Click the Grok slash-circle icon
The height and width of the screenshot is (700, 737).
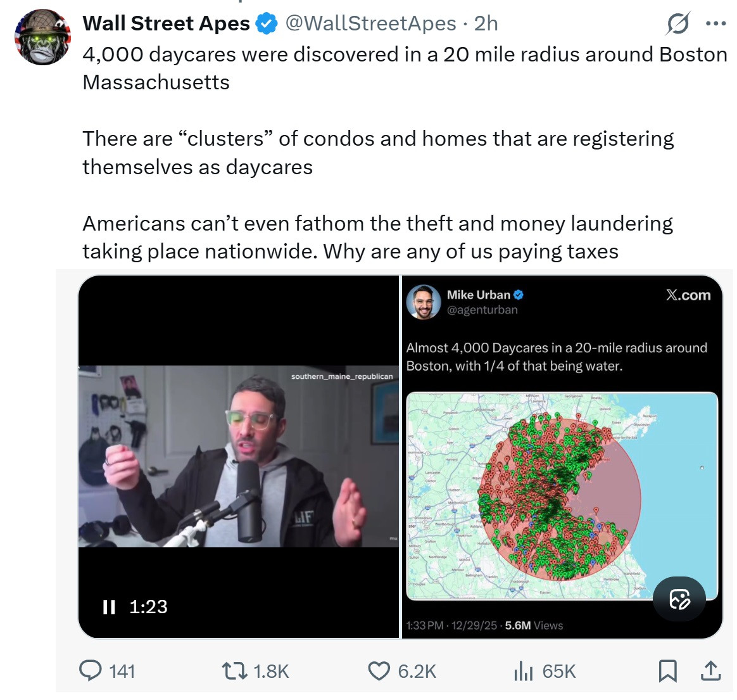pos(677,25)
